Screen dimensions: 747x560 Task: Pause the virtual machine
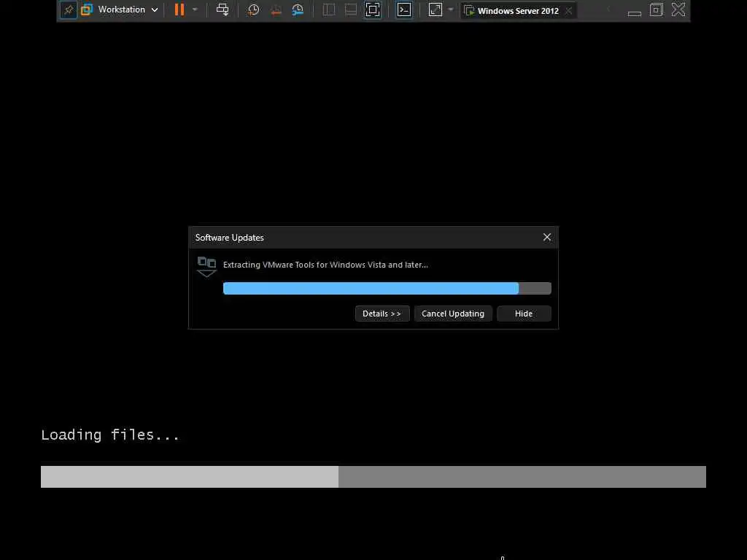point(179,9)
